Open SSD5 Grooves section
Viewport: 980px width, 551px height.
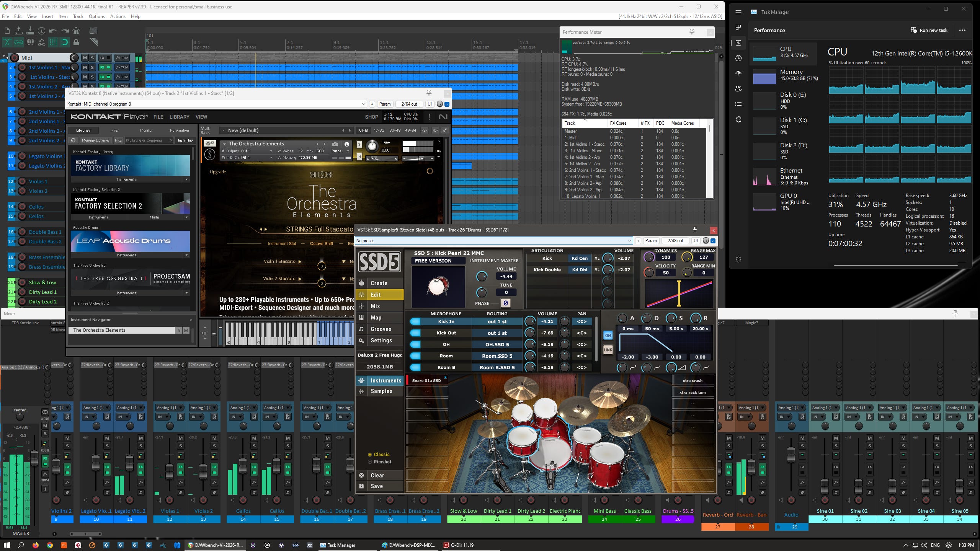click(x=380, y=329)
